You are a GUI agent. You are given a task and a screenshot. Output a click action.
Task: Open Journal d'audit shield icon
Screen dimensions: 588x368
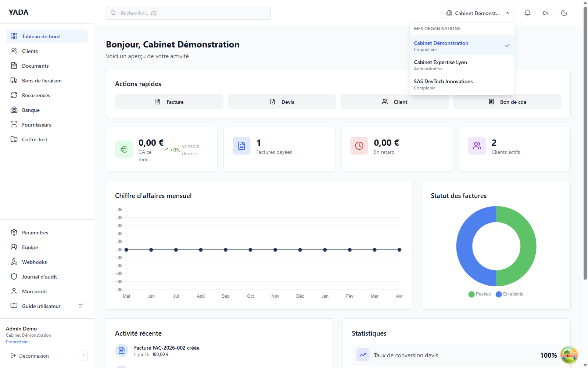tap(14, 277)
